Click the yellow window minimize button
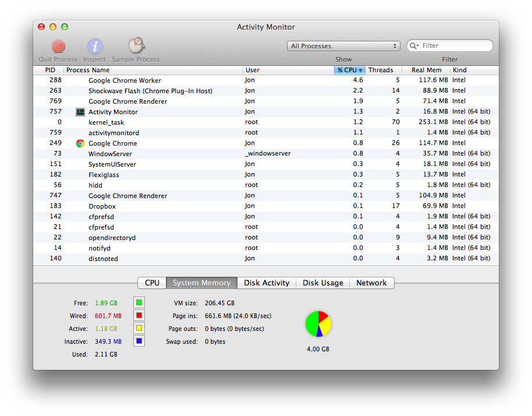The image size is (532, 416). tap(53, 27)
